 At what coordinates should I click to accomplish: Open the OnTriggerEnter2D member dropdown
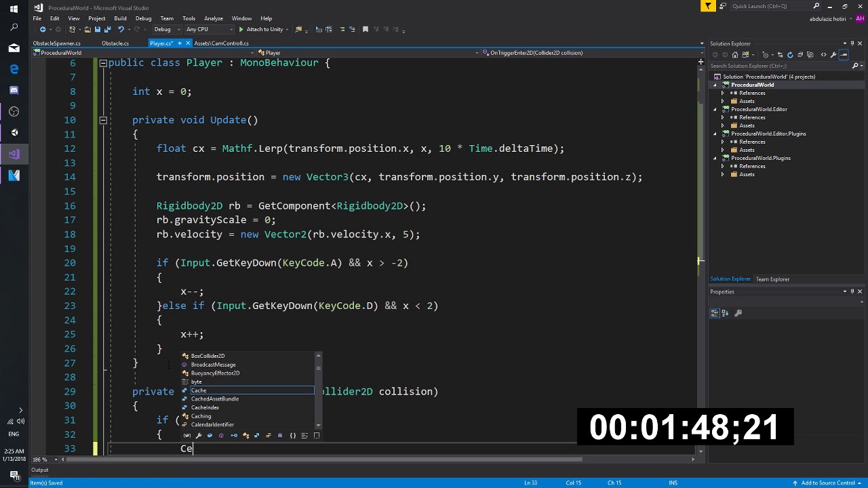pos(592,52)
